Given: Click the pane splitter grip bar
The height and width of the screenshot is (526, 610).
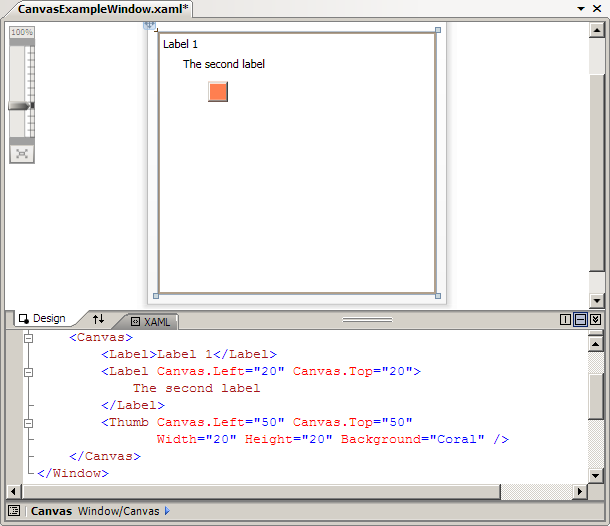Looking at the screenshot, I should pos(367,320).
